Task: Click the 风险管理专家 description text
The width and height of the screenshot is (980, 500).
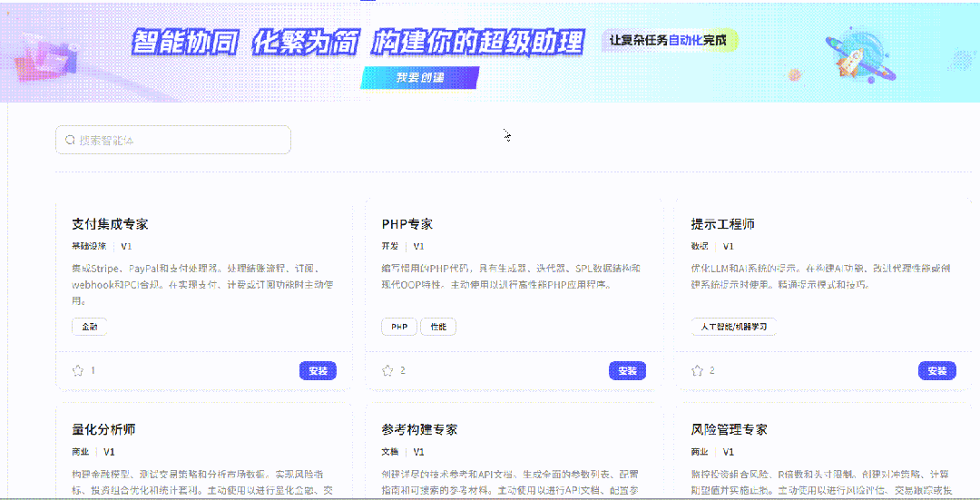Action: (820, 483)
